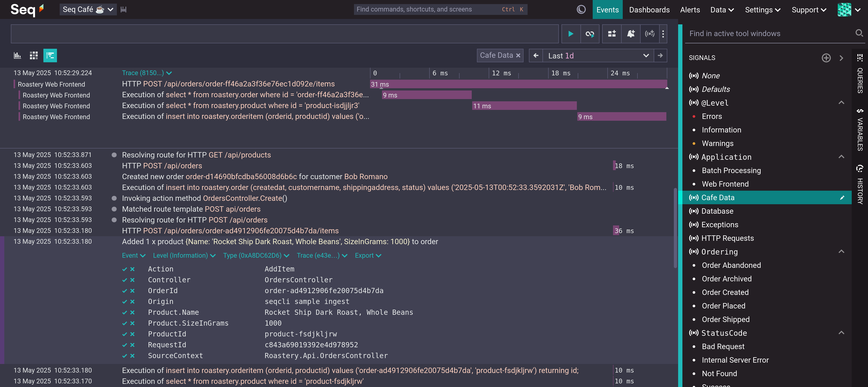Viewport: 868px width, 387px height.
Task: Add a filter for the Action property checkmark
Action: coord(124,269)
